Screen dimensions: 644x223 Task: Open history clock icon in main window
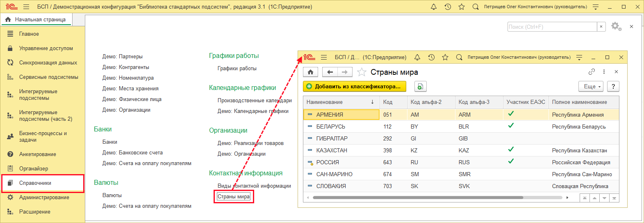click(448, 7)
